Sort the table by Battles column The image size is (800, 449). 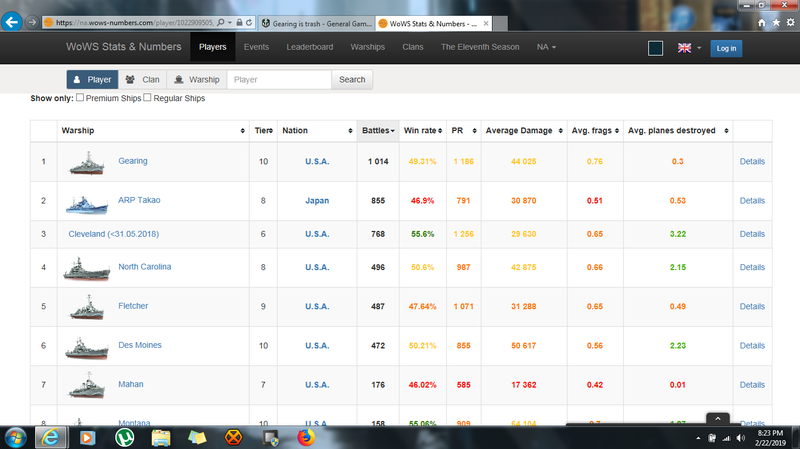click(x=377, y=131)
